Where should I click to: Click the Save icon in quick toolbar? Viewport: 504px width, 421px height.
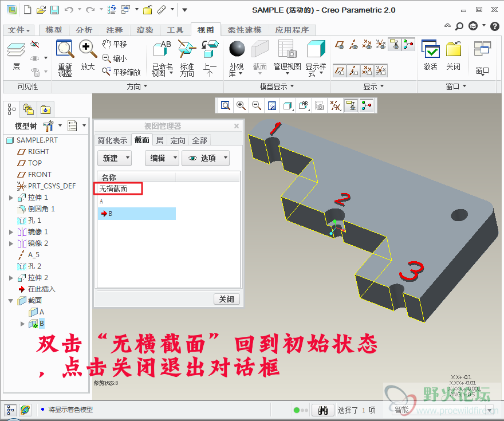pos(54,10)
